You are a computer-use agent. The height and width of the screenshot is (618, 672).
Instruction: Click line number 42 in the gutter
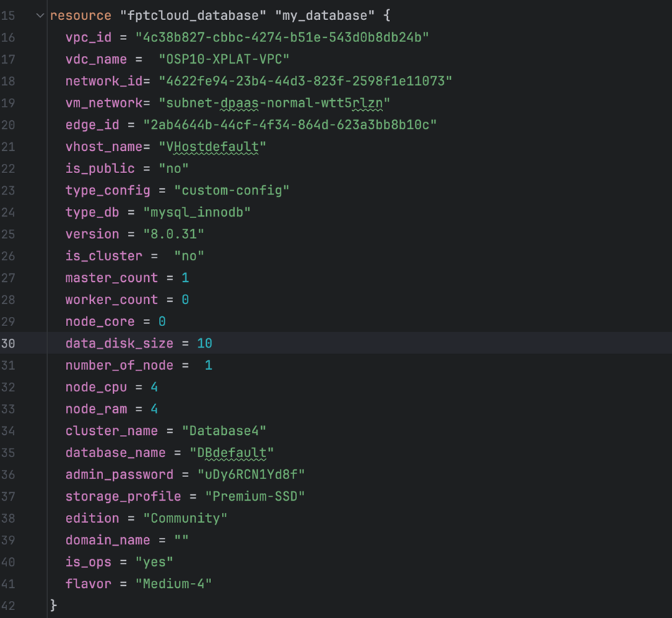pyautogui.click(x=8, y=605)
